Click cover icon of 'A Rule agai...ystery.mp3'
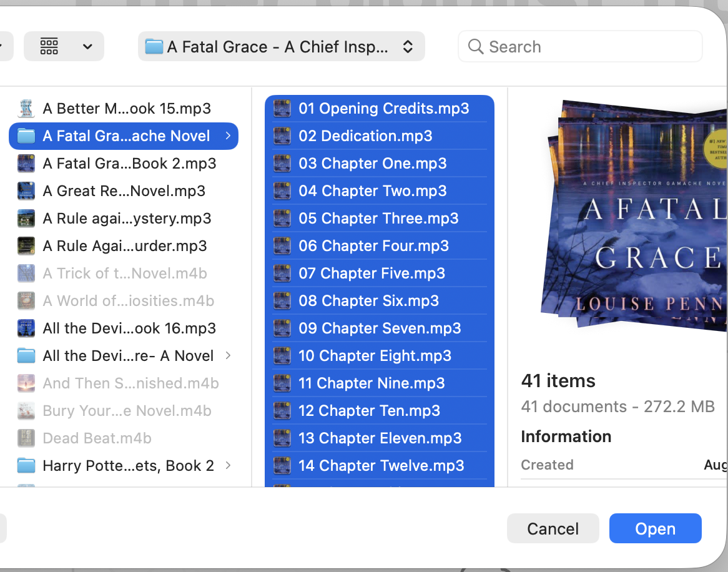728x572 pixels. [x=26, y=218]
